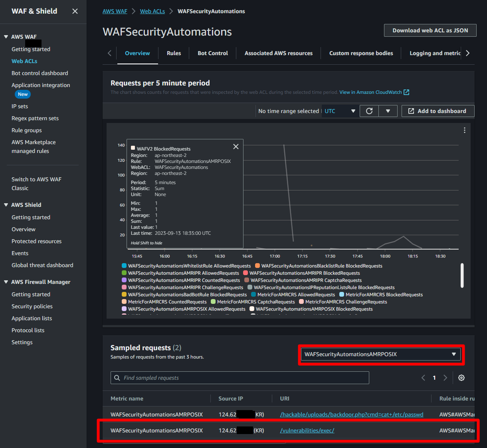Click the search magnifier icon
Image resolution: width=487 pixels, height=448 pixels.
pos(117,378)
